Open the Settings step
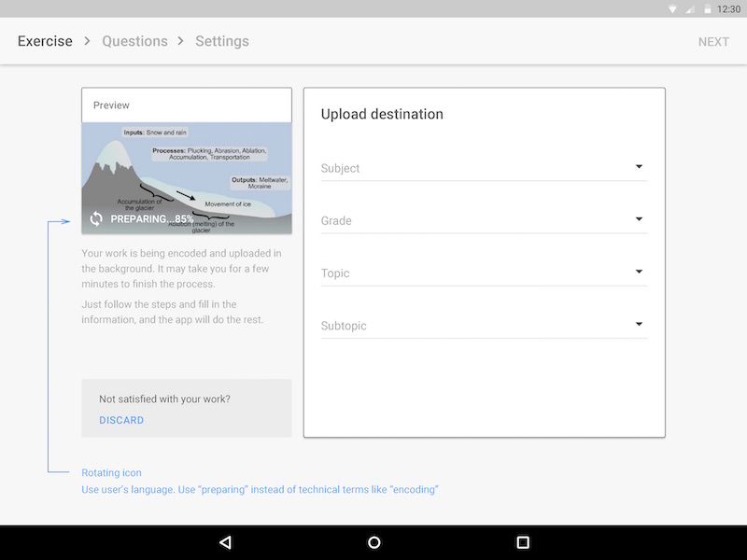The image size is (747, 560). (222, 41)
